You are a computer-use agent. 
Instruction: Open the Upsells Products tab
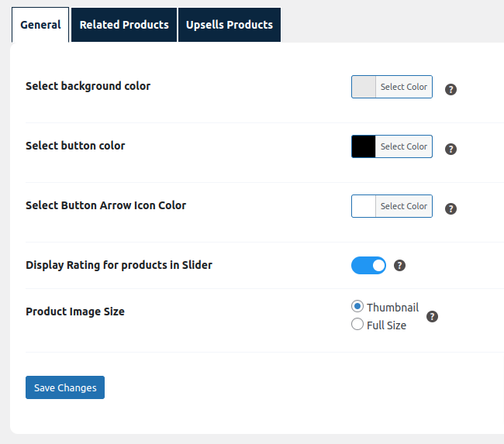[230, 25]
